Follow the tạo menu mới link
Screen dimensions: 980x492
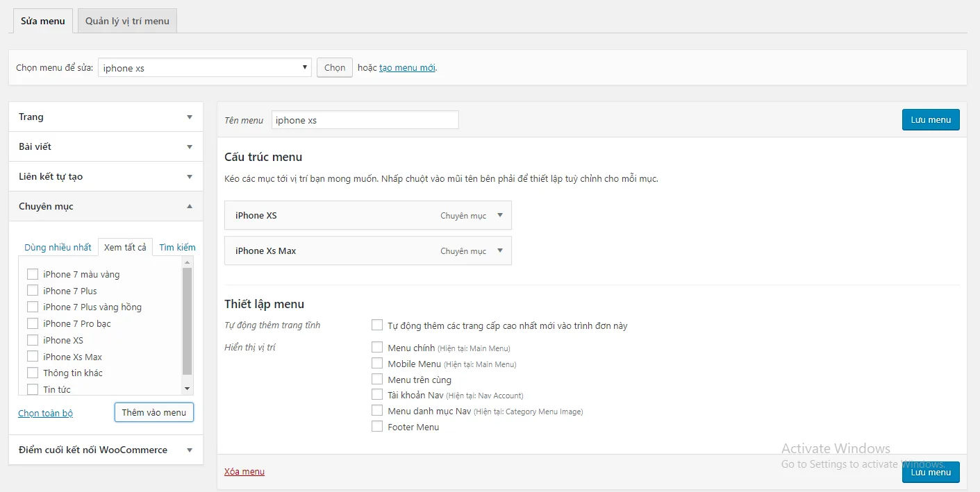click(x=407, y=67)
